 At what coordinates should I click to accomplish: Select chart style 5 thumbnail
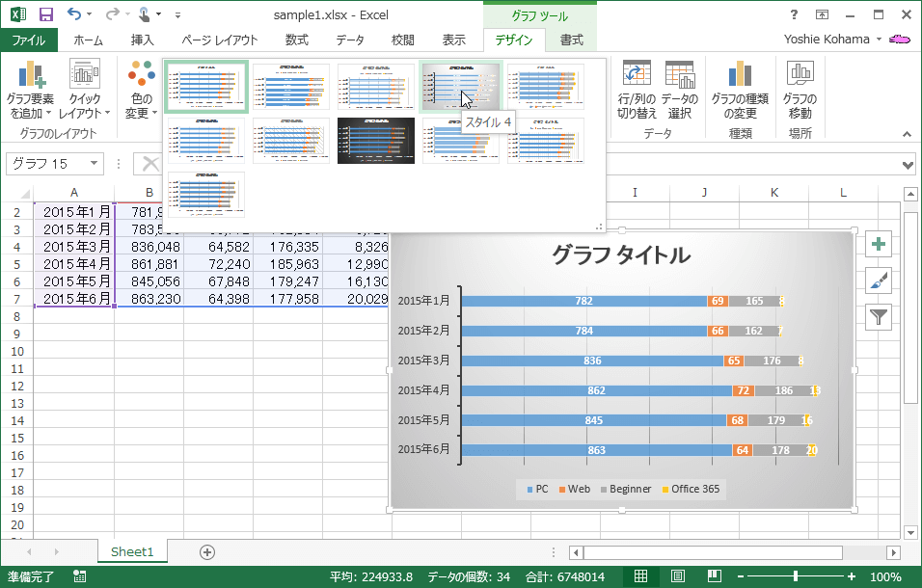click(546, 87)
